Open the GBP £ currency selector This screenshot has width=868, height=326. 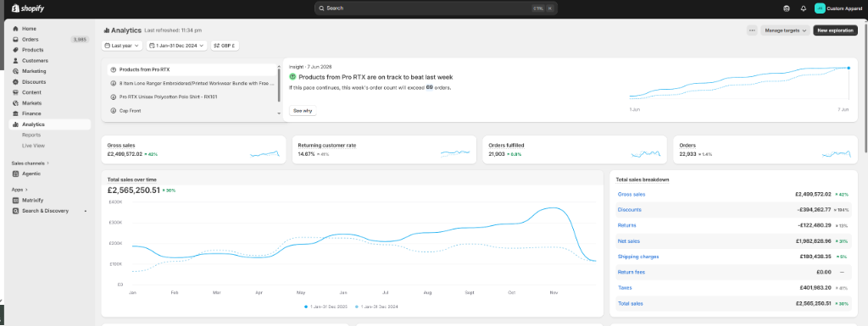point(225,46)
